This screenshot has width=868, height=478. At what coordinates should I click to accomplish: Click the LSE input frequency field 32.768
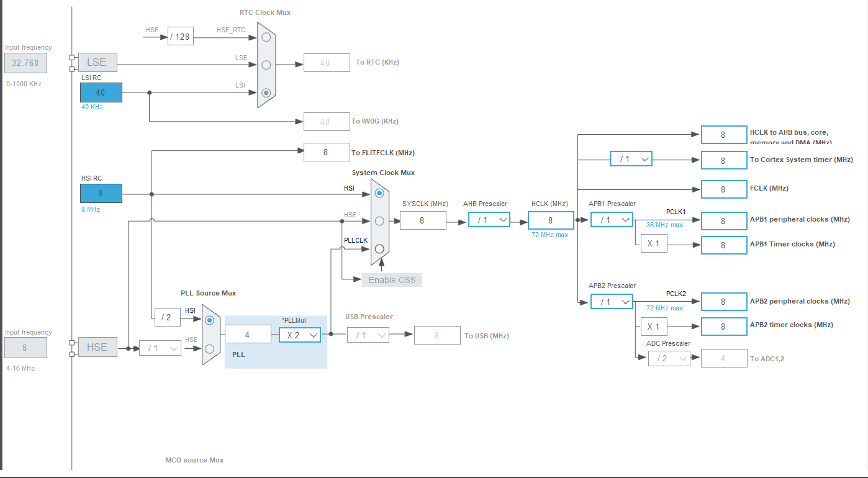(25, 63)
